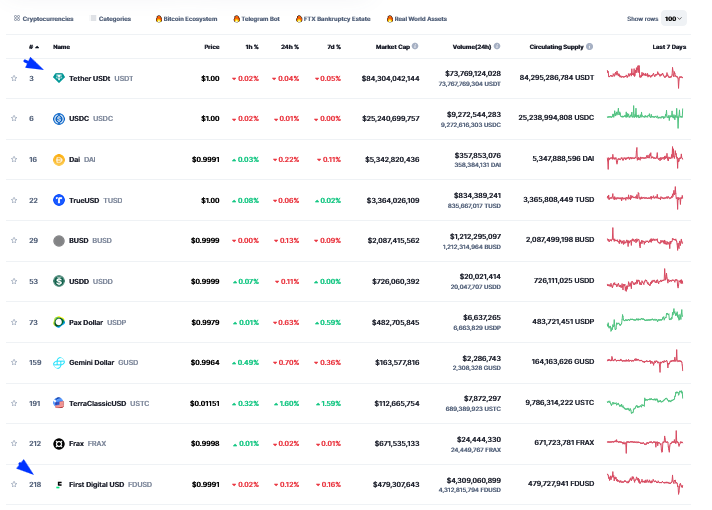Image resolution: width=712 pixels, height=510 pixels.
Task: Favorite First Digital USD with its star
Action: click(14, 484)
